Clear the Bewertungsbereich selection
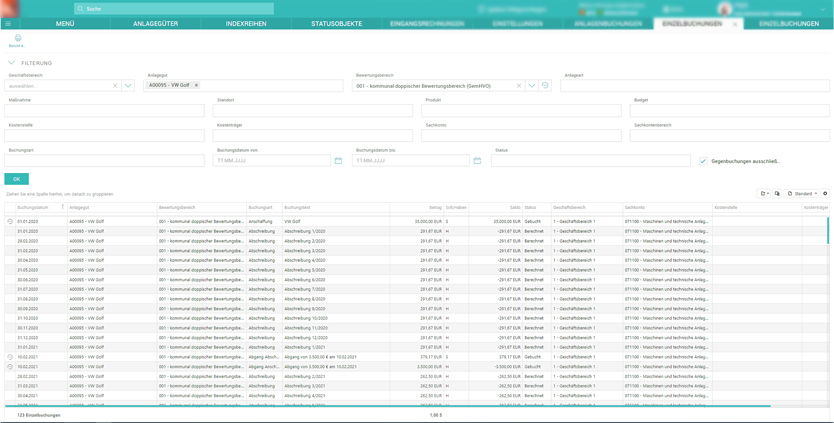834x423 pixels. point(519,86)
